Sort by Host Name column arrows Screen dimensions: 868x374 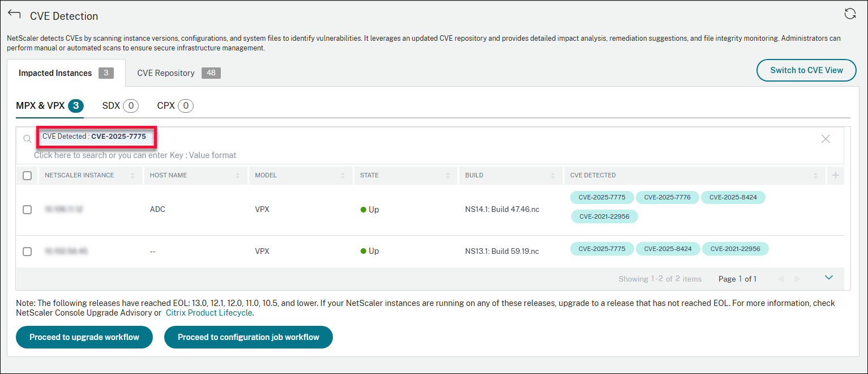[238, 176]
